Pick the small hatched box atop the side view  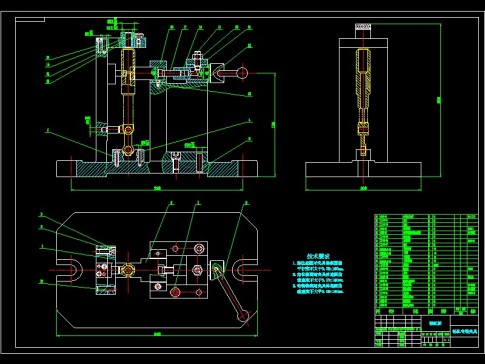363,27
